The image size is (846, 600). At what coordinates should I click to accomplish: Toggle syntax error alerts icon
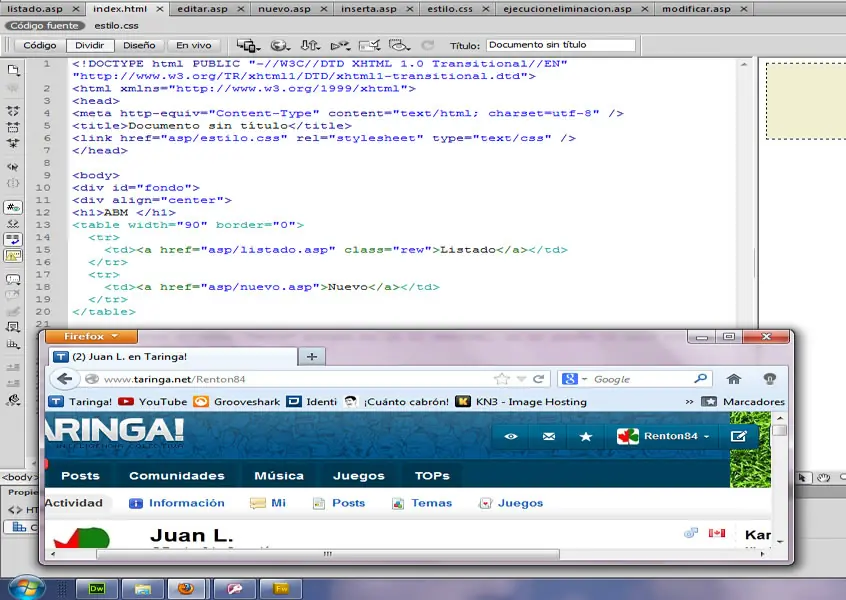click(x=13, y=255)
